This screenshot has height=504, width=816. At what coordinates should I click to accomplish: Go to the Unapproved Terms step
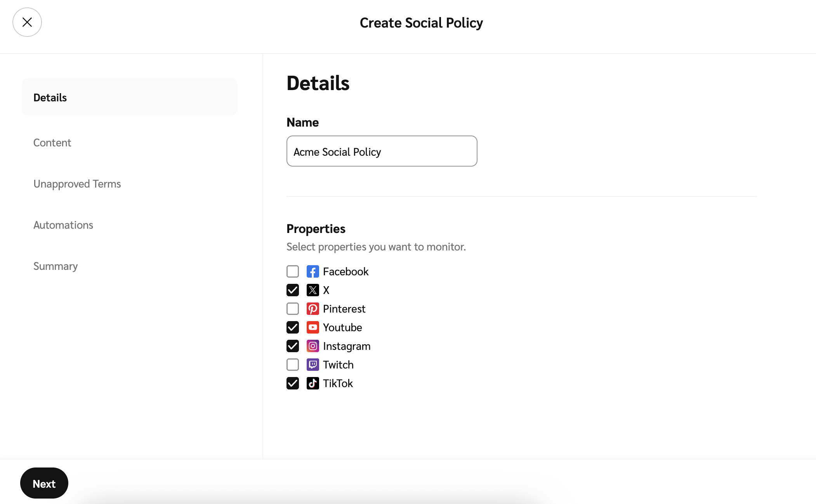pos(77,184)
